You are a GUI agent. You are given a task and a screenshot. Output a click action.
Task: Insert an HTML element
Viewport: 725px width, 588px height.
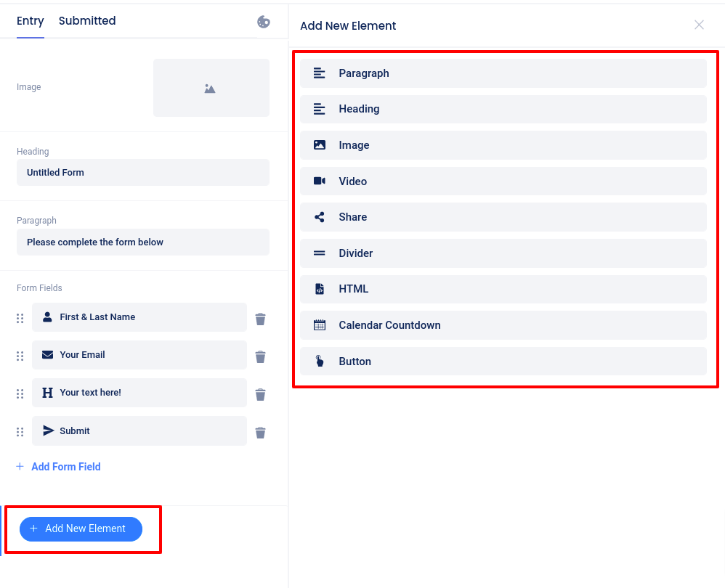(x=503, y=289)
